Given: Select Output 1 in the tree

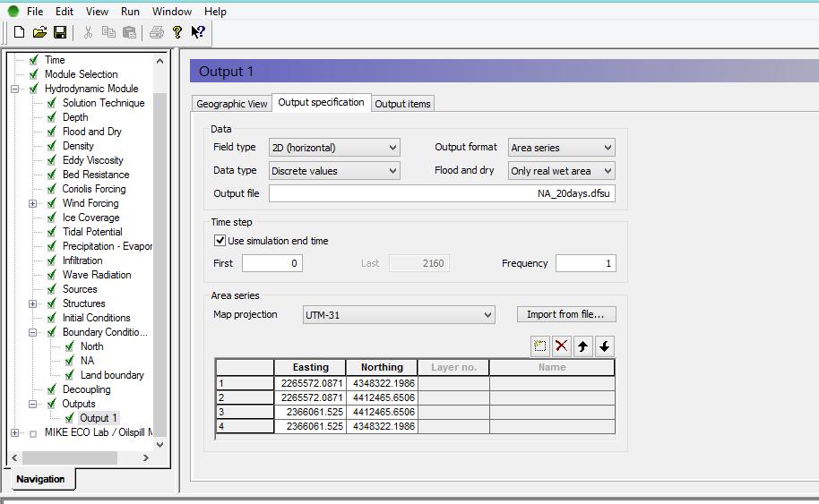Looking at the screenshot, I should (x=99, y=418).
